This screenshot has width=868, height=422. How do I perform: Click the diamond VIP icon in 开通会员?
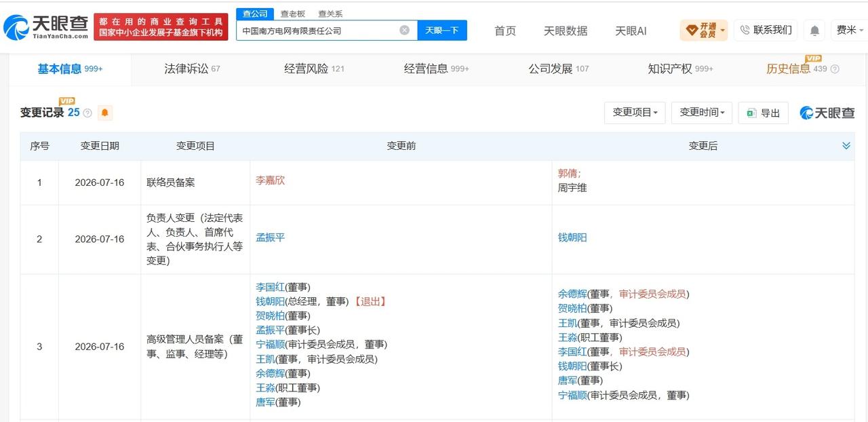click(x=692, y=30)
